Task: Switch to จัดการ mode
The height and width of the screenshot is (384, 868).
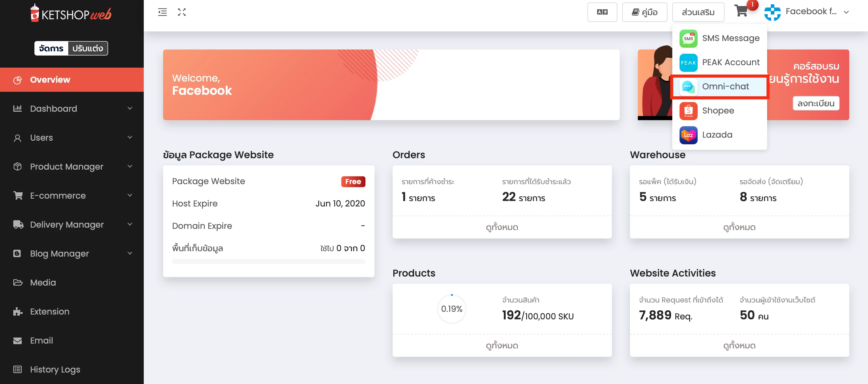Action: pos(51,48)
